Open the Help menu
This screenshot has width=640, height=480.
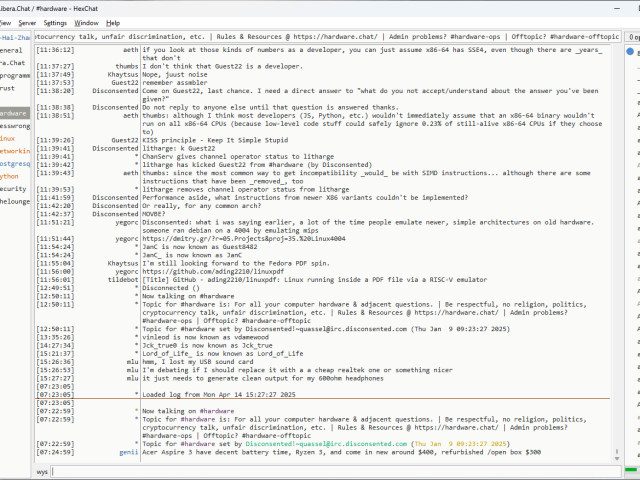click(113, 22)
